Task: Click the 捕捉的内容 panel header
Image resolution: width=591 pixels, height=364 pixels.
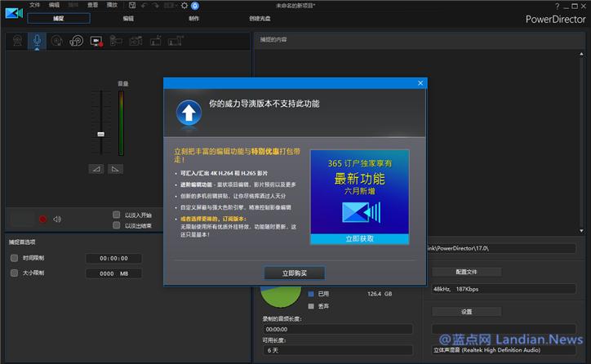Action: [x=420, y=39]
